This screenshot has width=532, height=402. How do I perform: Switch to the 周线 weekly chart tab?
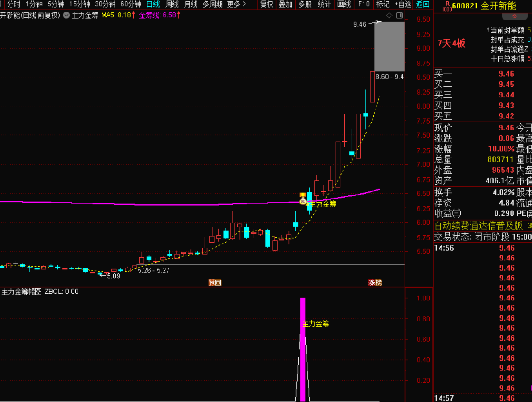[172, 4]
